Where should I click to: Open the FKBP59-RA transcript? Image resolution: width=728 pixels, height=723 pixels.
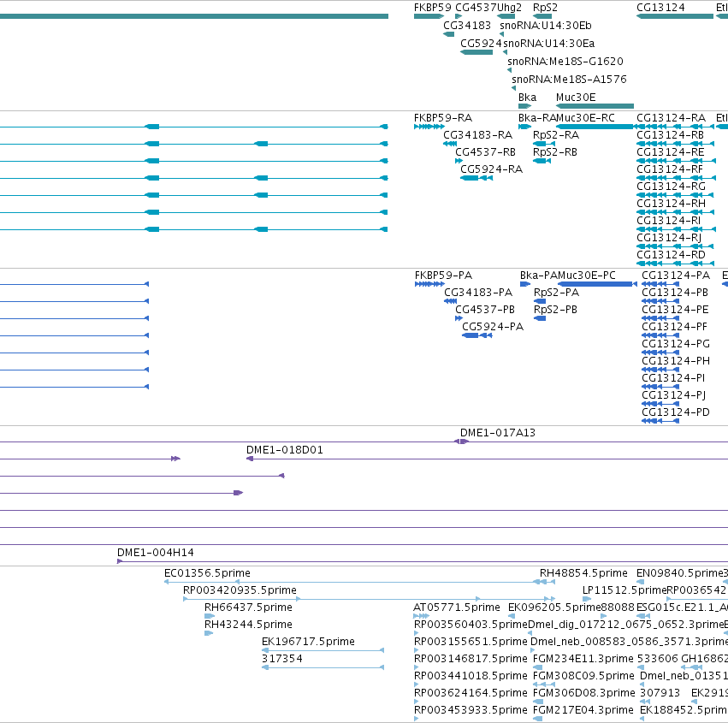429,127
